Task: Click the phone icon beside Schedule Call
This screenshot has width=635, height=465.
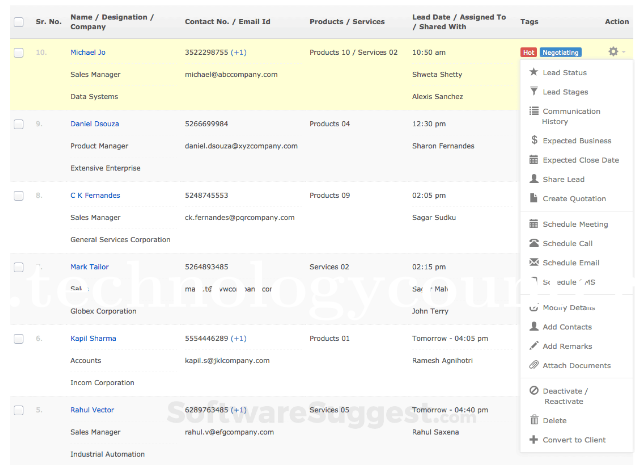Action: (534, 243)
